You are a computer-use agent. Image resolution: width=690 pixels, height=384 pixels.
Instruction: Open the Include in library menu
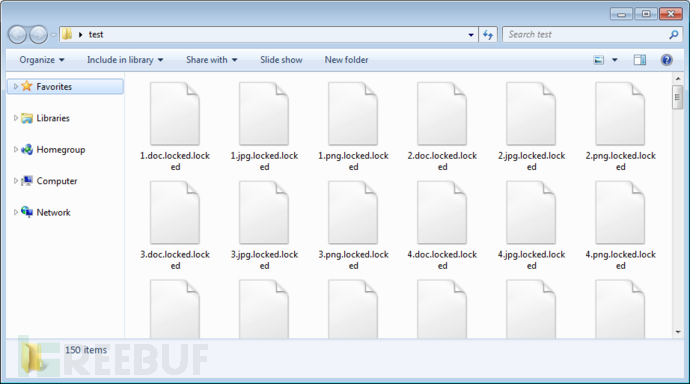tap(125, 60)
